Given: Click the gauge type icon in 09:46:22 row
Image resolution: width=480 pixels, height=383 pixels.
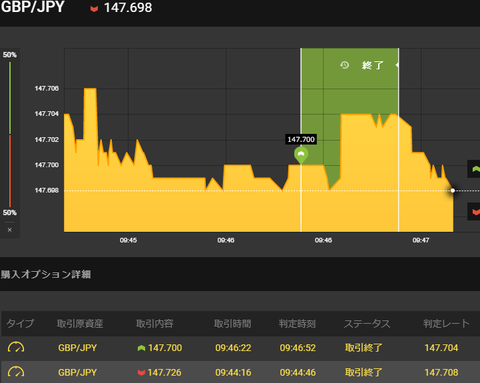Looking at the screenshot, I should click(x=16, y=348).
